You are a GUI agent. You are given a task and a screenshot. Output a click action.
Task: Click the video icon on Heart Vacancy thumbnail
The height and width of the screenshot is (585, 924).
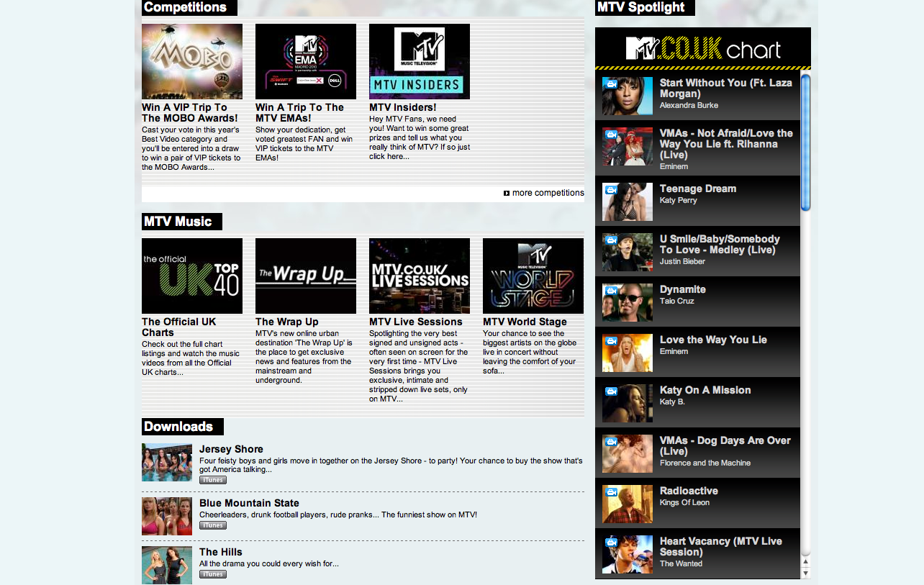(x=611, y=542)
